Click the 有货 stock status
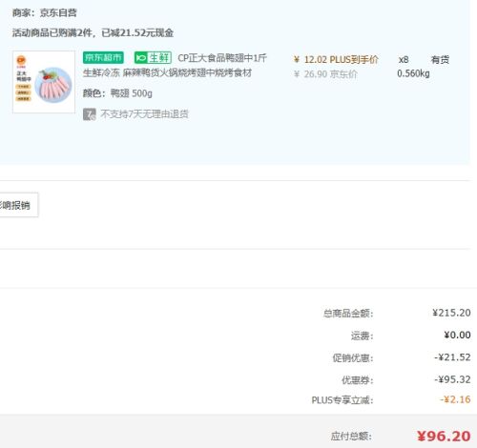Viewport: 477px width, 448px height. (x=440, y=59)
